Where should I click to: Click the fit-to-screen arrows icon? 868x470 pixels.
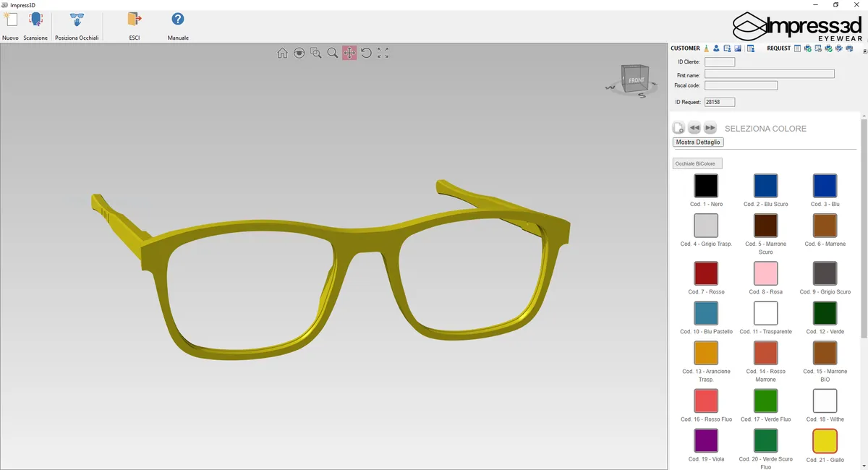tap(383, 53)
